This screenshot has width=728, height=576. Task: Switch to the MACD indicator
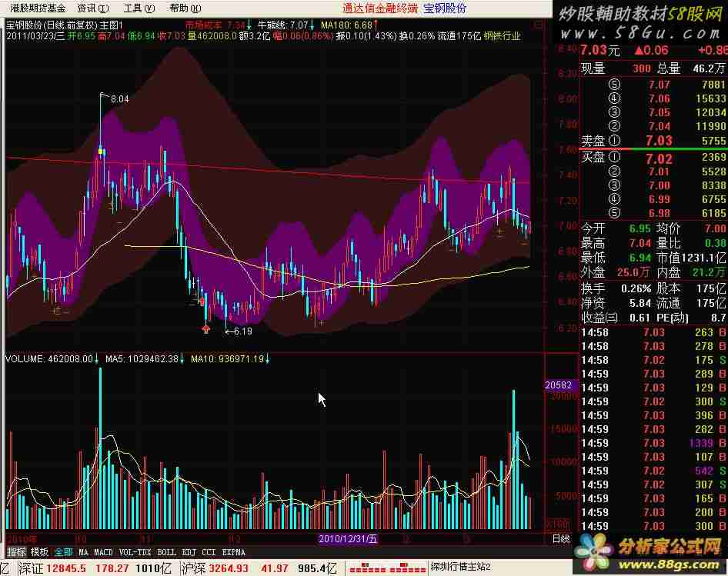(103, 552)
